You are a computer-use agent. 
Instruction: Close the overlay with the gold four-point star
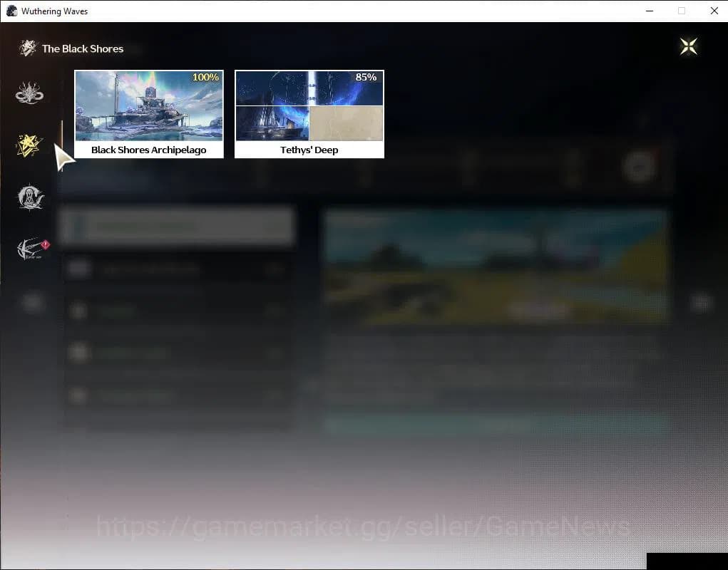[x=688, y=47]
